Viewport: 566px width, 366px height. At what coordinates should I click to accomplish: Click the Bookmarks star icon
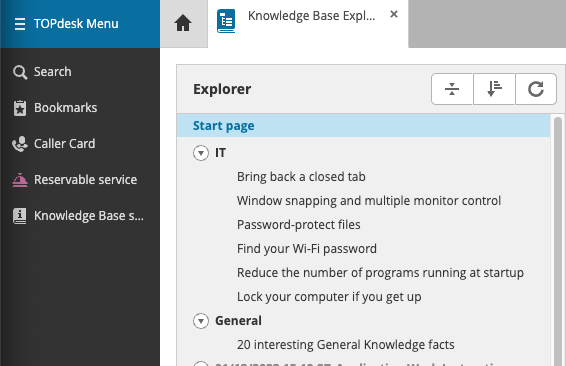click(20, 108)
